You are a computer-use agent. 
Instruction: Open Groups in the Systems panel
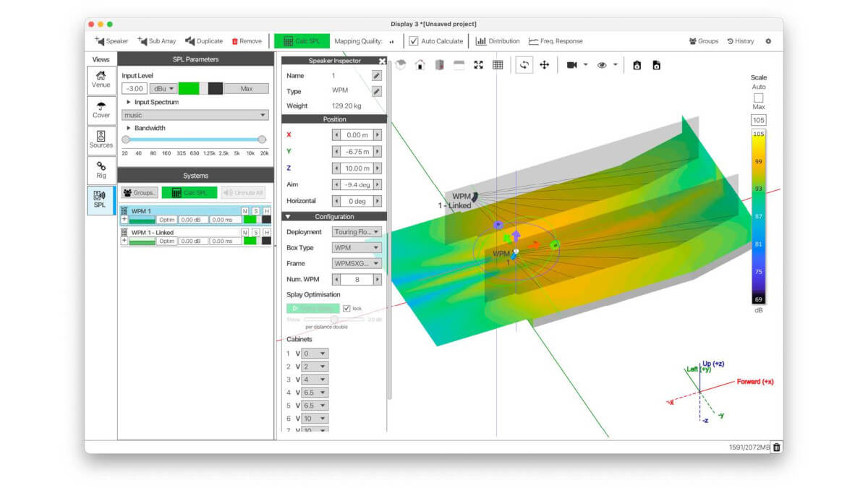pos(140,192)
